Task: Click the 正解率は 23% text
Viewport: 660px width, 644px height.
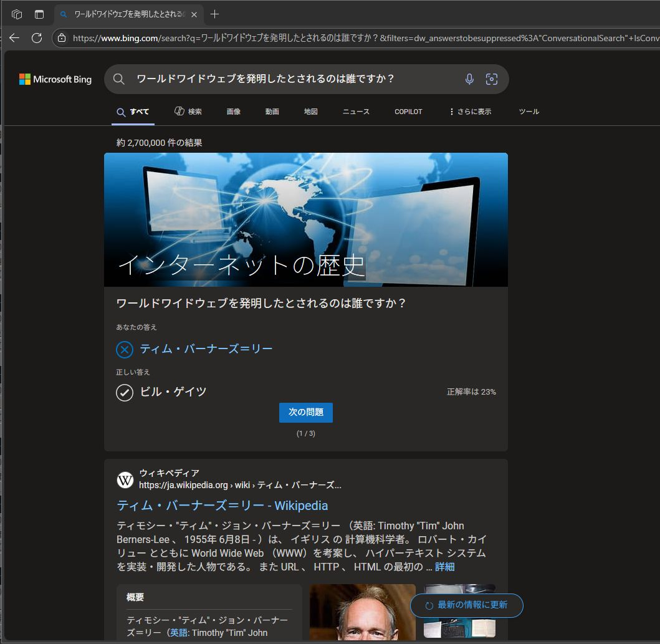Action: point(471,392)
